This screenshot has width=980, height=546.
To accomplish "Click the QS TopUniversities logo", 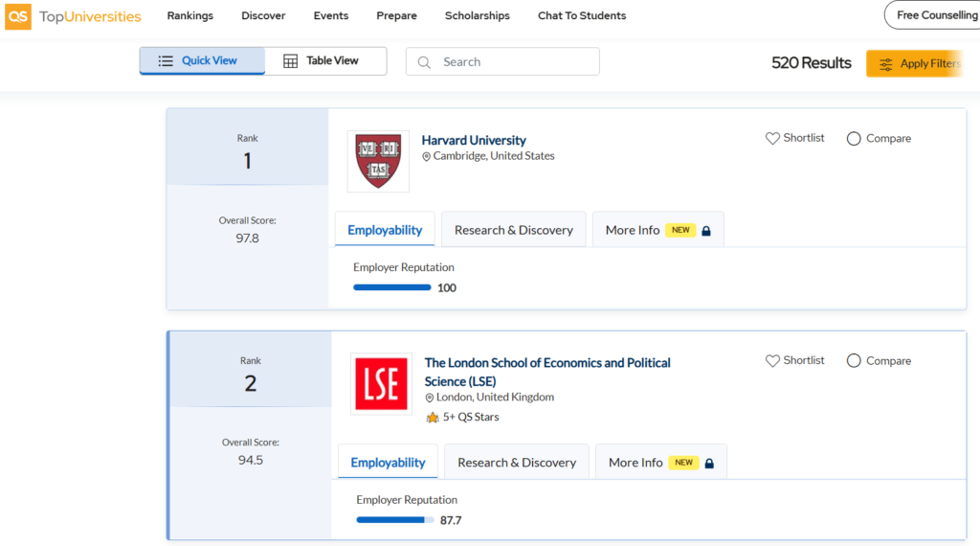I will [x=74, y=16].
